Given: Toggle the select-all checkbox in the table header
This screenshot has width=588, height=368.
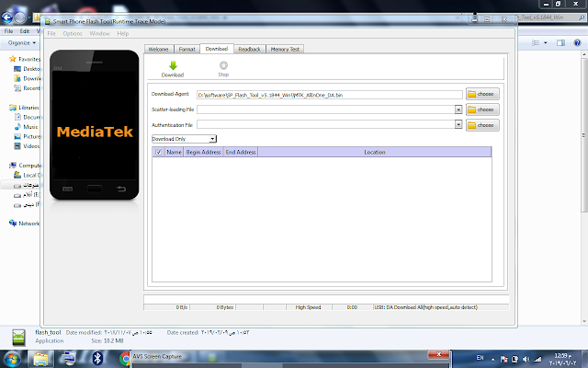Looking at the screenshot, I should point(159,152).
